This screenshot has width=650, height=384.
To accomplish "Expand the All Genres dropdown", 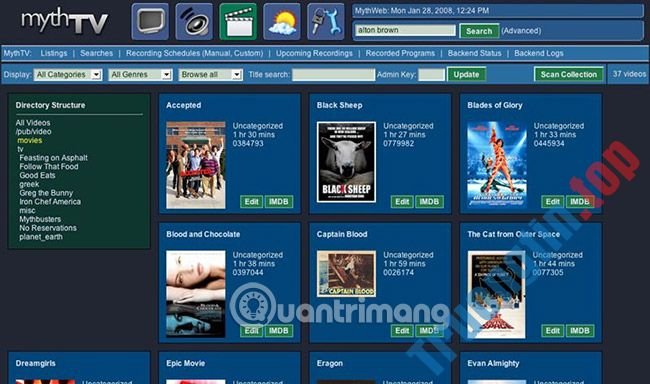I will [141, 75].
